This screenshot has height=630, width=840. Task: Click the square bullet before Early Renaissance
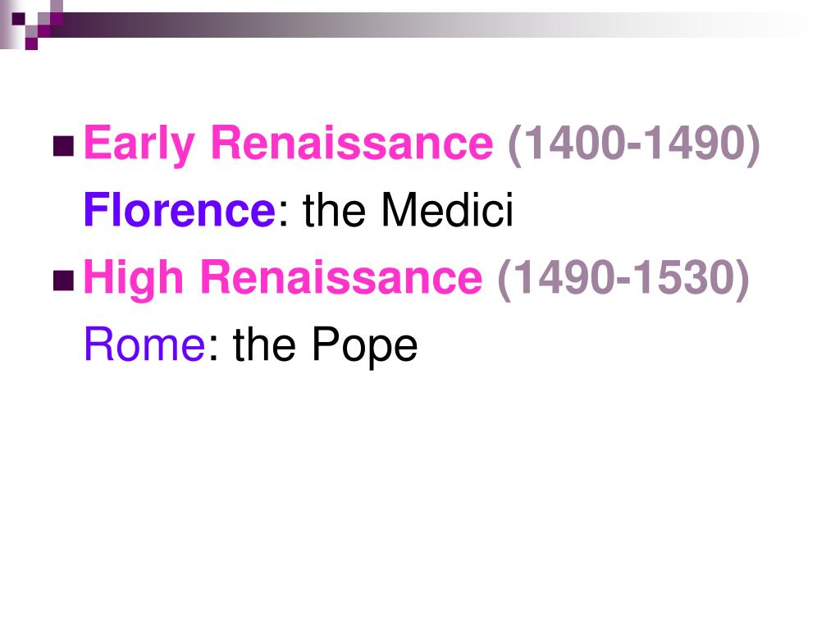63,146
